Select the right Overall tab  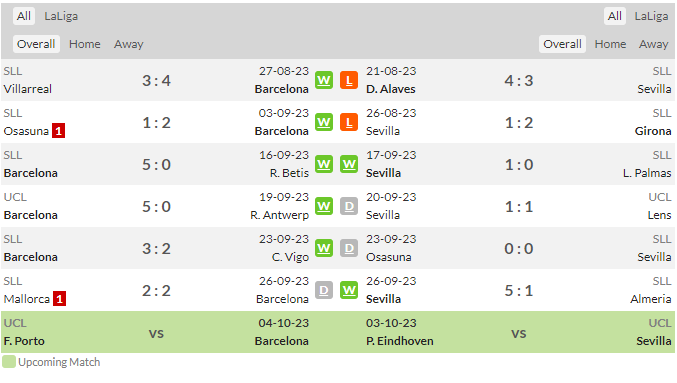tap(562, 44)
